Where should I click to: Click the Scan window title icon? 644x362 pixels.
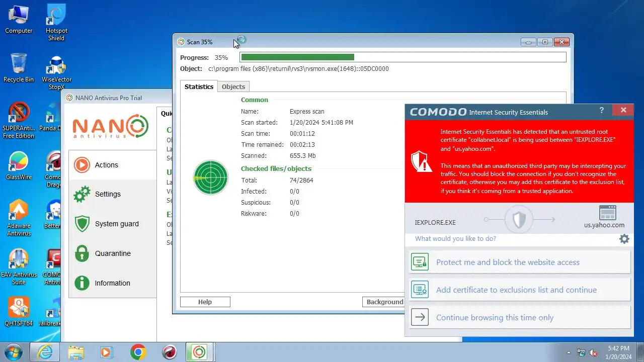[181, 42]
